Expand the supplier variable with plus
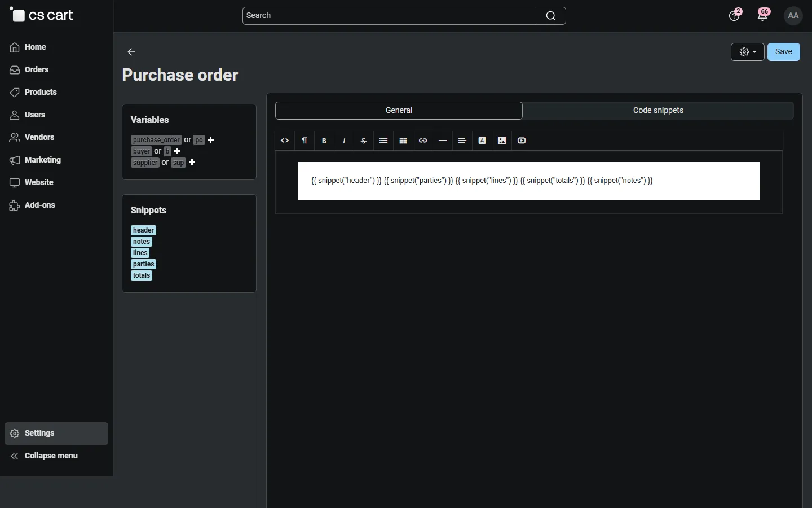 193,163
